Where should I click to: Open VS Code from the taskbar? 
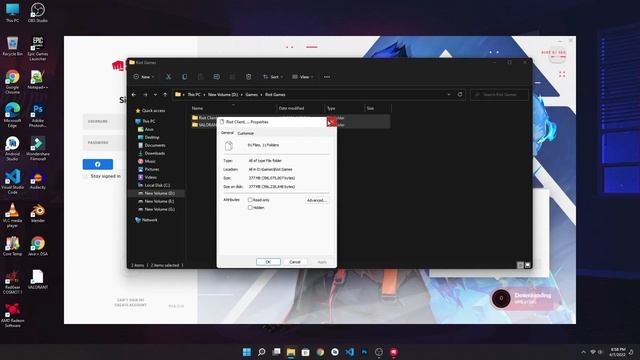(349, 352)
